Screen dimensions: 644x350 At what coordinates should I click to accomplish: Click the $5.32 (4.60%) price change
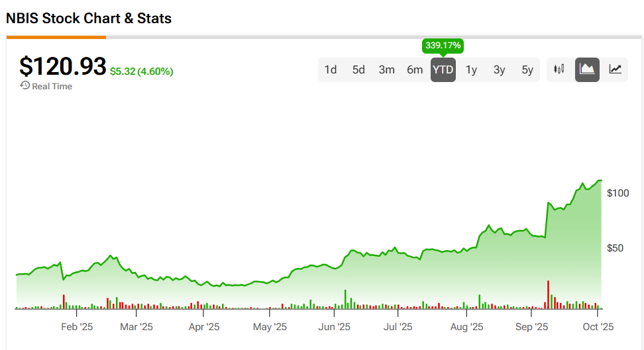tap(141, 71)
